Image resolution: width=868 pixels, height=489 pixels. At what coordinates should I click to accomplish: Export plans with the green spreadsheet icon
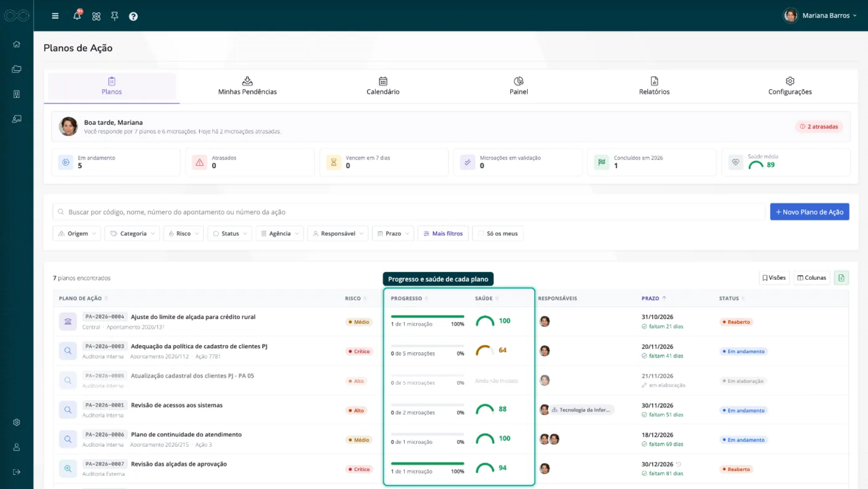pyautogui.click(x=841, y=277)
